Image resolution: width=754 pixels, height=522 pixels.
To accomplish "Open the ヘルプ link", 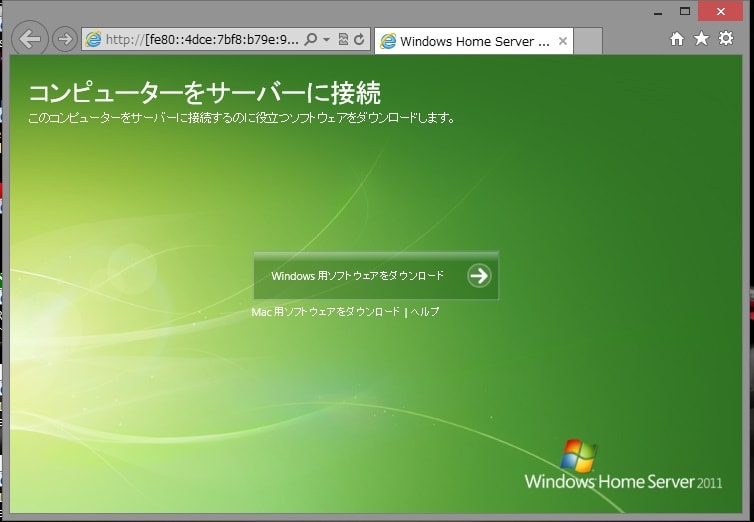I will [425, 312].
